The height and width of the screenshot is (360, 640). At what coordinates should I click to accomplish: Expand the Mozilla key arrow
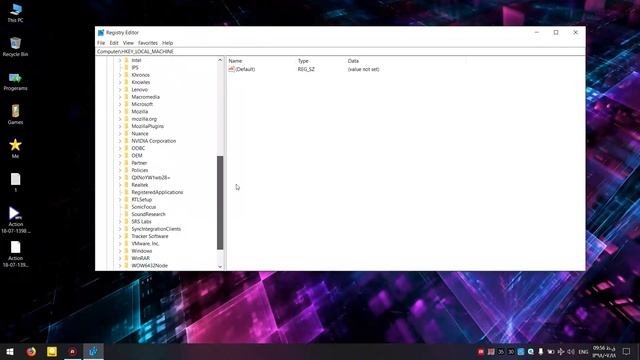pos(120,112)
